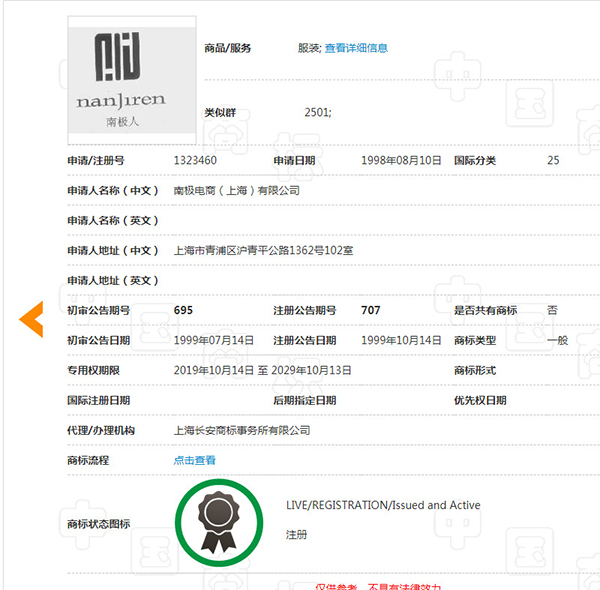Select goods value 服装;
Viewport: 600px width, 590px height.
pyautogui.click(x=310, y=48)
